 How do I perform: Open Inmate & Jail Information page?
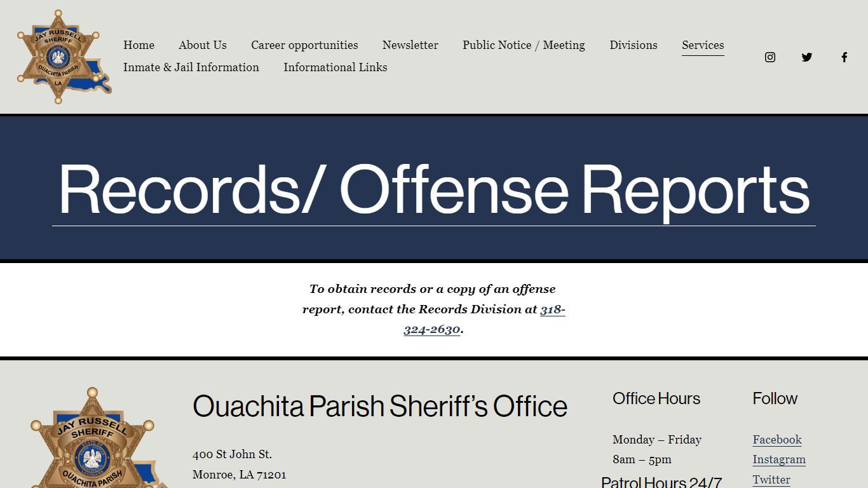(x=191, y=67)
